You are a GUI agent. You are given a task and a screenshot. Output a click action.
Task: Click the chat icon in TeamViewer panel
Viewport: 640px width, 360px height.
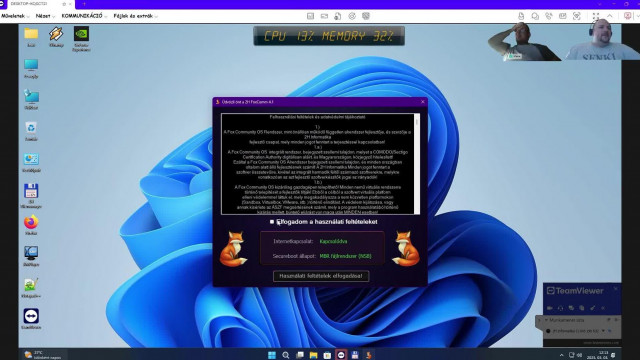571,308
